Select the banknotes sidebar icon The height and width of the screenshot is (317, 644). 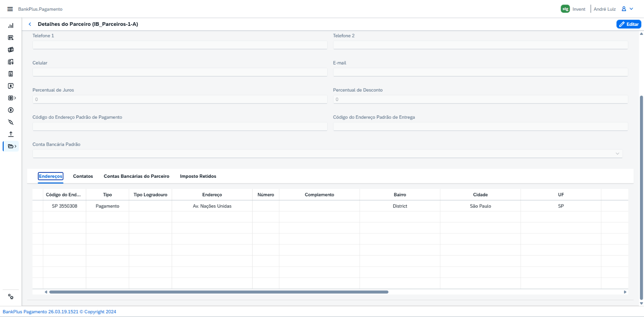click(11, 50)
